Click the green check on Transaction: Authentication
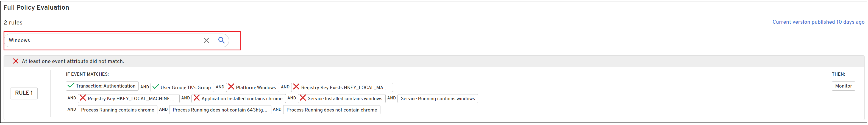 pyautogui.click(x=71, y=86)
